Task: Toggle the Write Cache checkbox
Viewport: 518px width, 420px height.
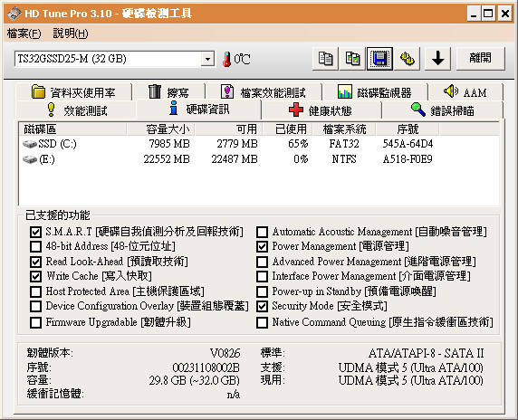Action: coord(35,276)
